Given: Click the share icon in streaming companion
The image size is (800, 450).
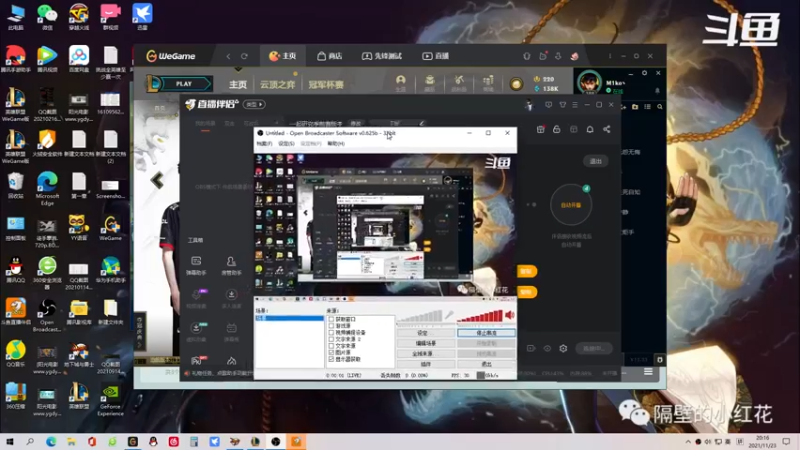Looking at the screenshot, I should (607, 130).
